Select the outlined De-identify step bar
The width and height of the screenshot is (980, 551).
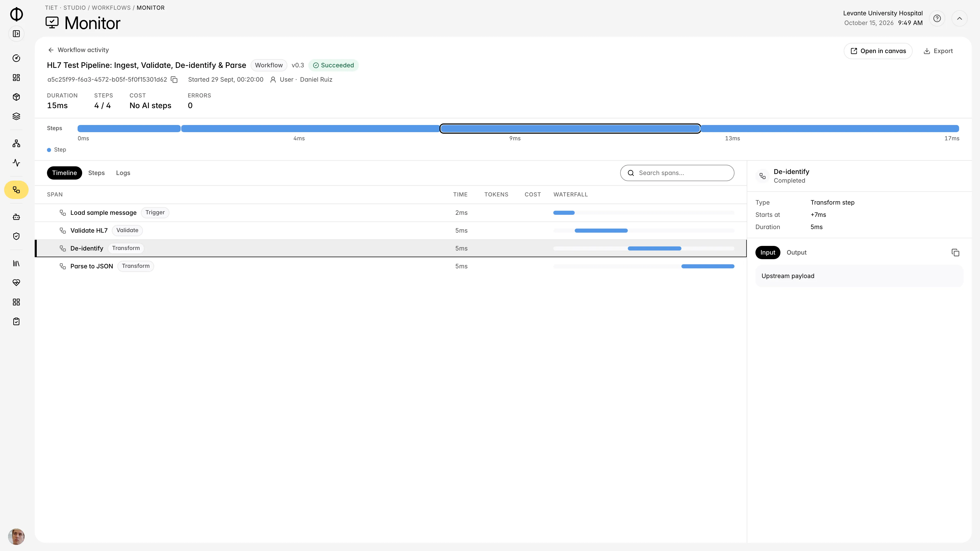570,129
